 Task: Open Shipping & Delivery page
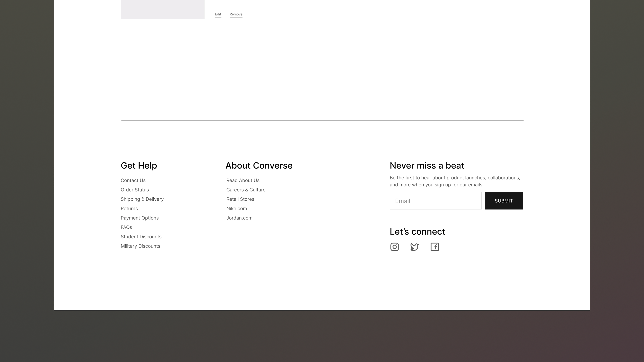[x=142, y=199]
